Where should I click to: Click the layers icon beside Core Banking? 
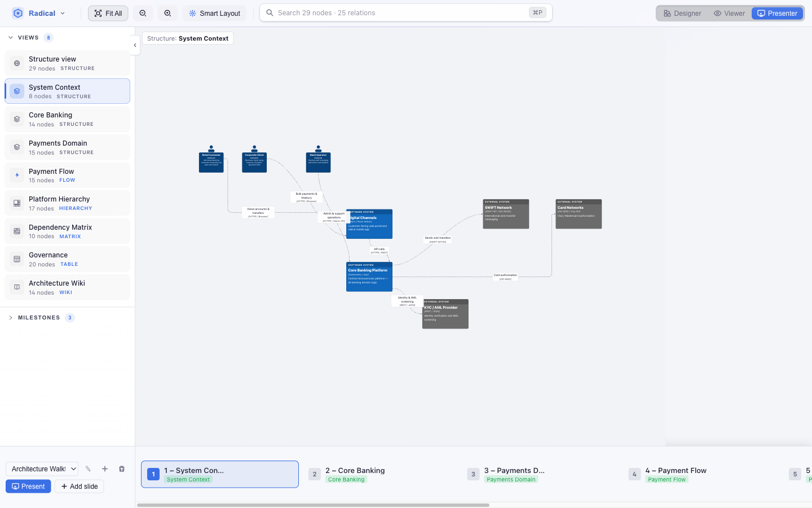tap(17, 119)
